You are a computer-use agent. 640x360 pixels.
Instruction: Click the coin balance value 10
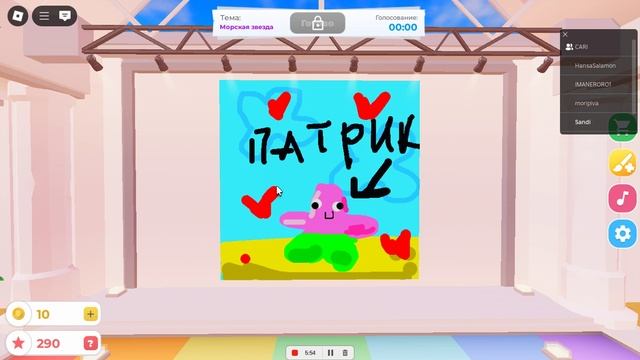pos(43,314)
